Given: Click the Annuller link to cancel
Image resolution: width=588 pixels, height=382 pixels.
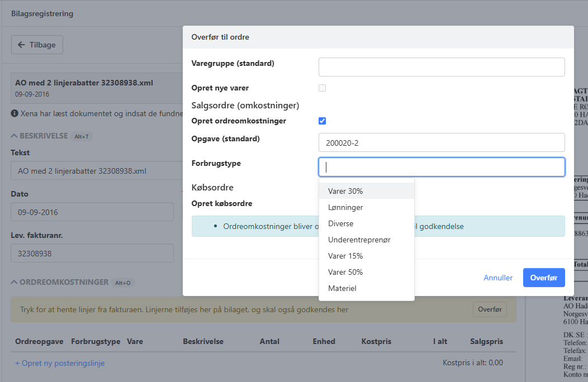Looking at the screenshot, I should pos(498,278).
